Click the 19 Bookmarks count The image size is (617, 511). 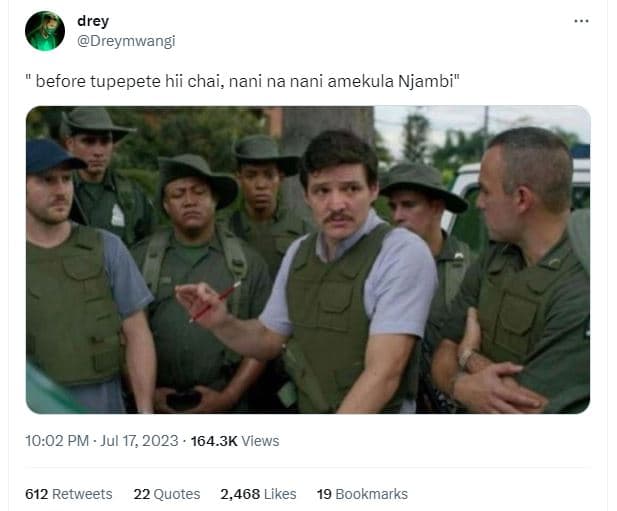pyautogui.click(x=362, y=494)
